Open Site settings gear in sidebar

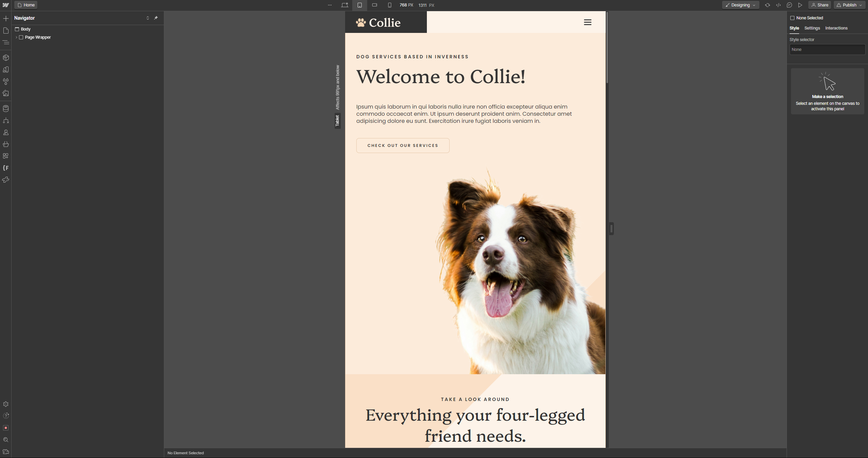click(6, 404)
